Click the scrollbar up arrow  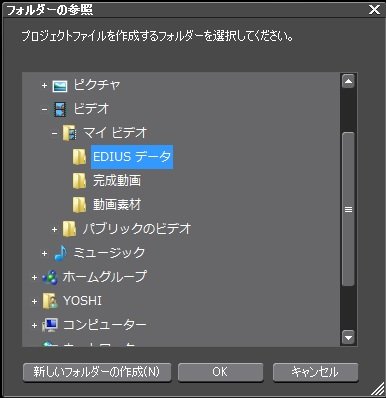(348, 81)
